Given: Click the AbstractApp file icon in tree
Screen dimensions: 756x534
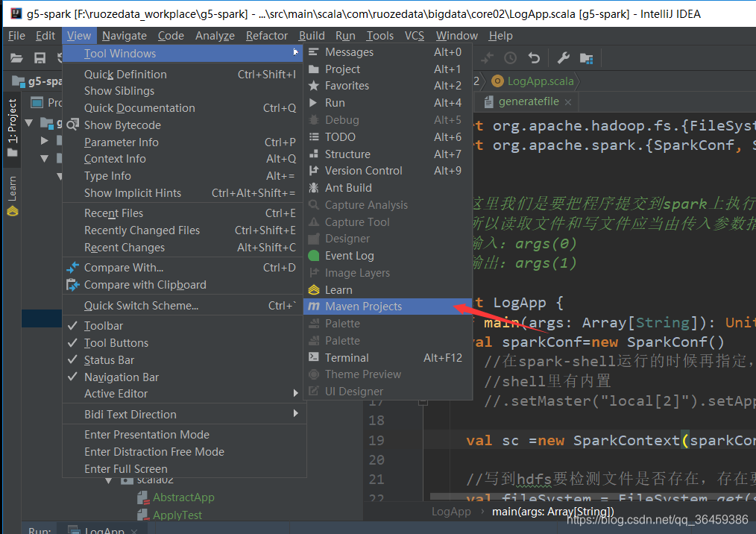Looking at the screenshot, I should [142, 497].
